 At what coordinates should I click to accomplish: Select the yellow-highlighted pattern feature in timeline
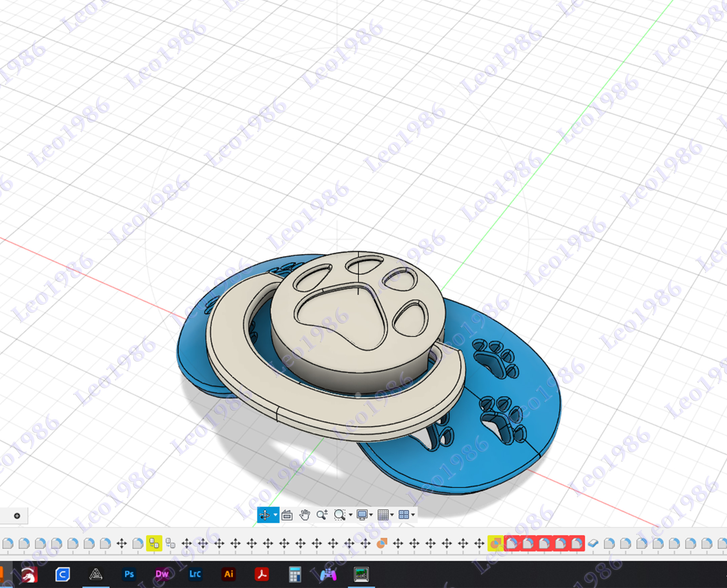pos(154,544)
